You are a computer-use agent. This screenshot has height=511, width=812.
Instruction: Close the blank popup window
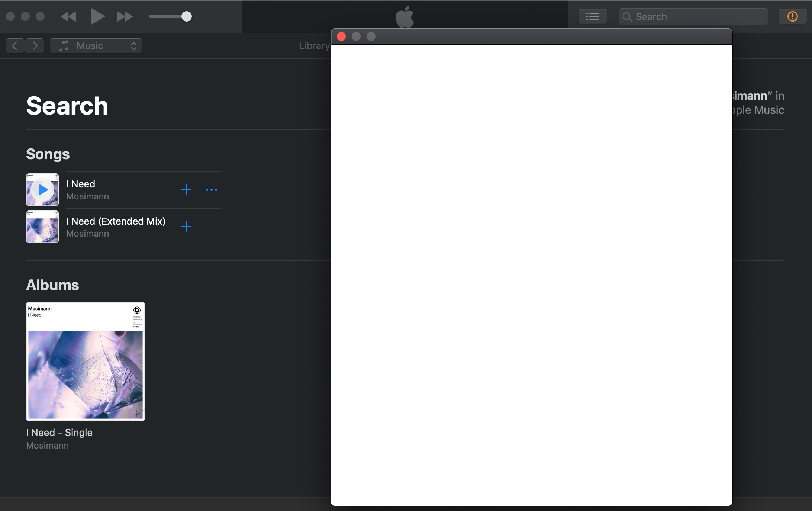(341, 36)
